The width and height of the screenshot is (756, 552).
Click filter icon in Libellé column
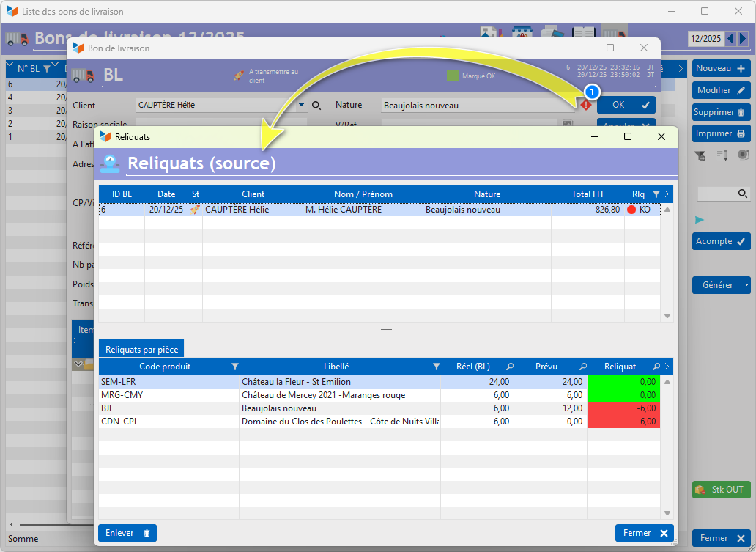point(436,367)
